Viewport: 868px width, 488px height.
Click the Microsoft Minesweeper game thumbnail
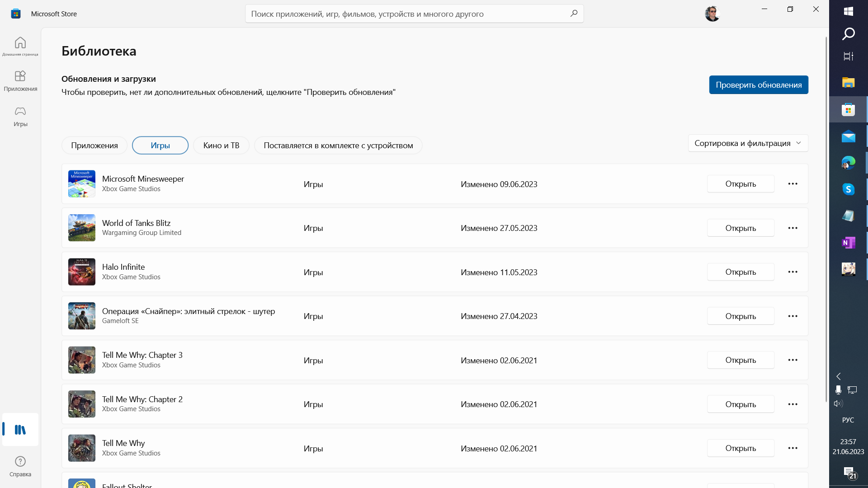tap(82, 184)
